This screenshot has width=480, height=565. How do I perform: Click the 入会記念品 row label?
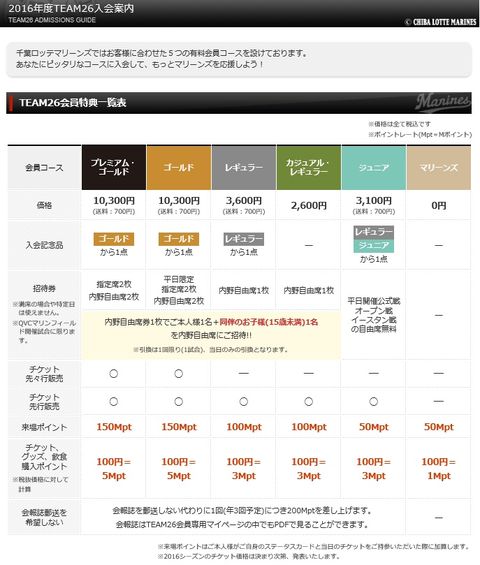(44, 245)
